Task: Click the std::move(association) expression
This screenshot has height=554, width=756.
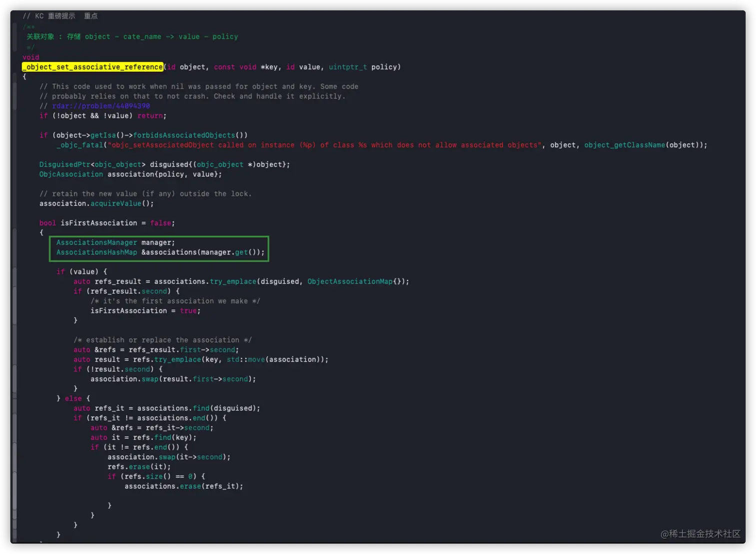Action: [275, 360]
